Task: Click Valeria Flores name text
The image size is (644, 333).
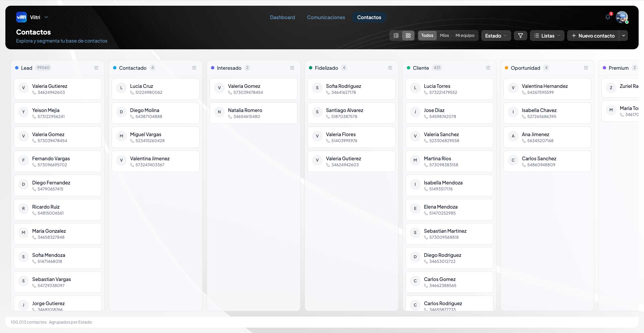Action: coord(341,134)
